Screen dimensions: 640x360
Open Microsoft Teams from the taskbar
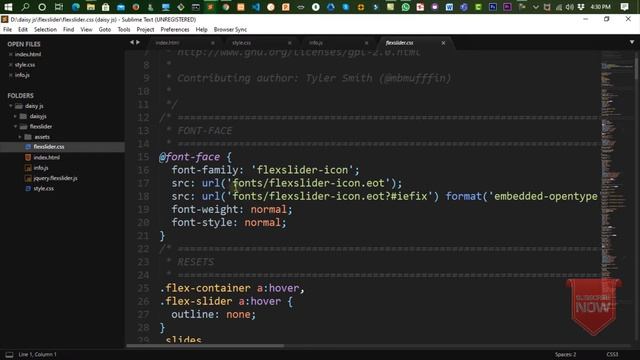[x=464, y=7]
